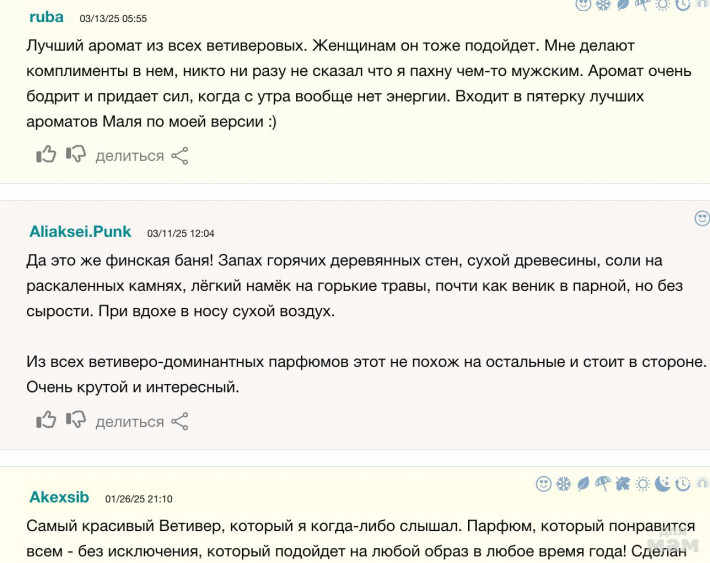This screenshot has width=710, height=563.
Task: Click sun icon in ruba's review header
Action: (x=662, y=5)
